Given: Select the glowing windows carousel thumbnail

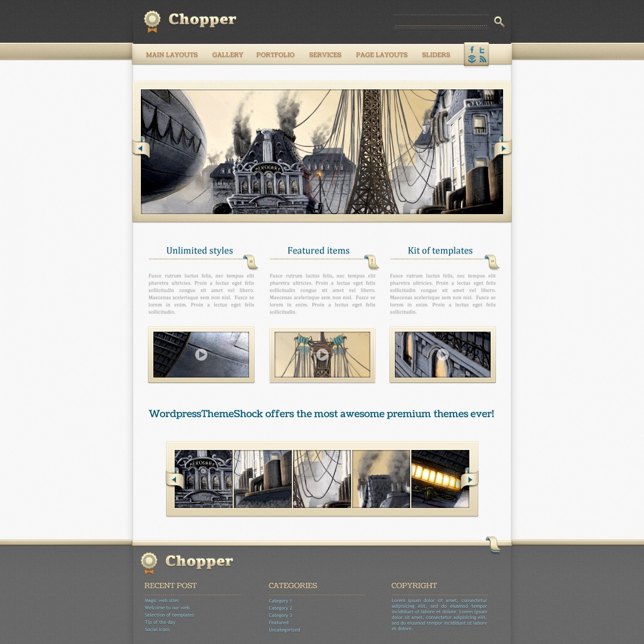Looking at the screenshot, I should coord(440,479).
